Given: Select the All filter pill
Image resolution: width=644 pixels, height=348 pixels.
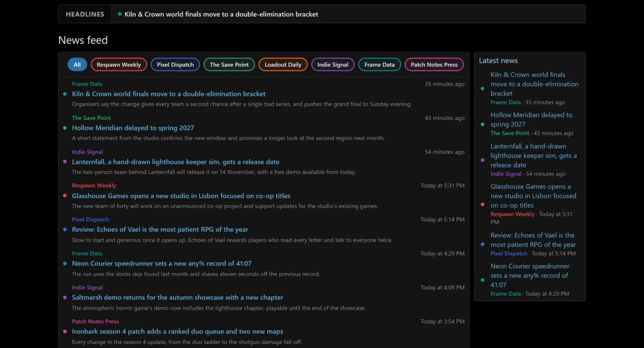Looking at the screenshot, I should (x=77, y=64).
